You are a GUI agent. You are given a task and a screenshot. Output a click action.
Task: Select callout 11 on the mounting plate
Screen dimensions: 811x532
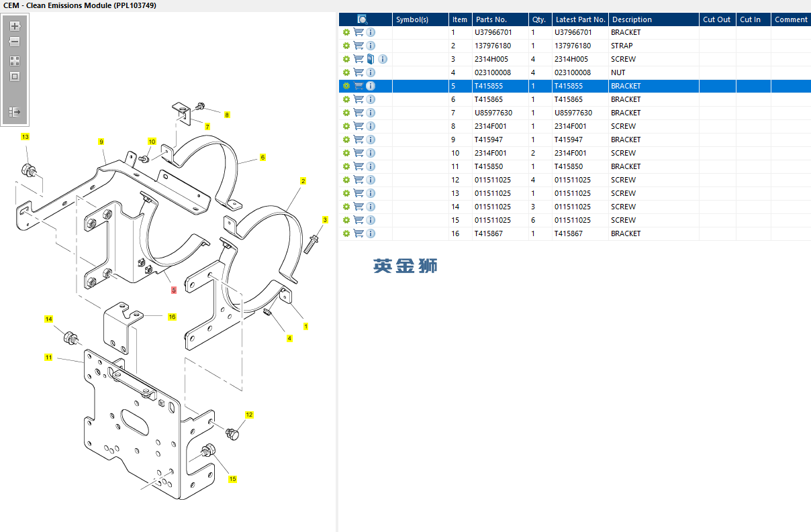pyautogui.click(x=48, y=358)
